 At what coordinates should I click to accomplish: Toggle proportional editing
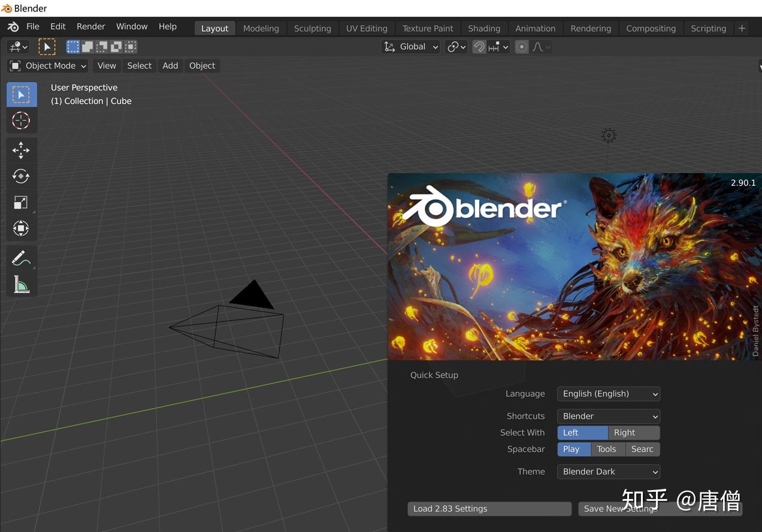521,46
